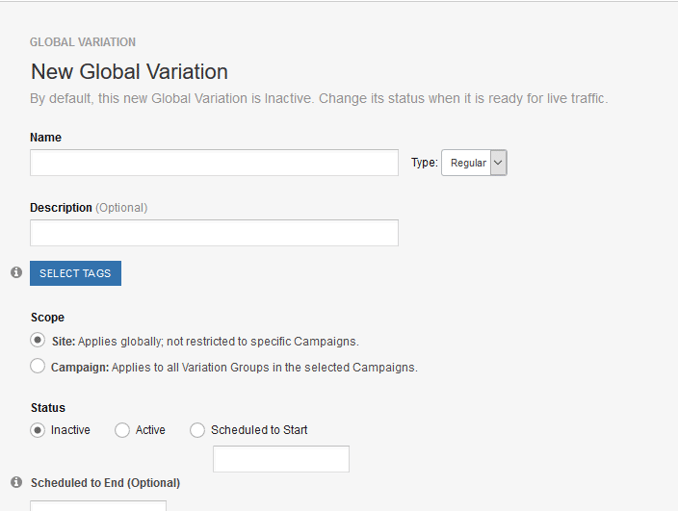Click the Scheduled to Start label text
The width and height of the screenshot is (678, 511).
[x=259, y=430]
